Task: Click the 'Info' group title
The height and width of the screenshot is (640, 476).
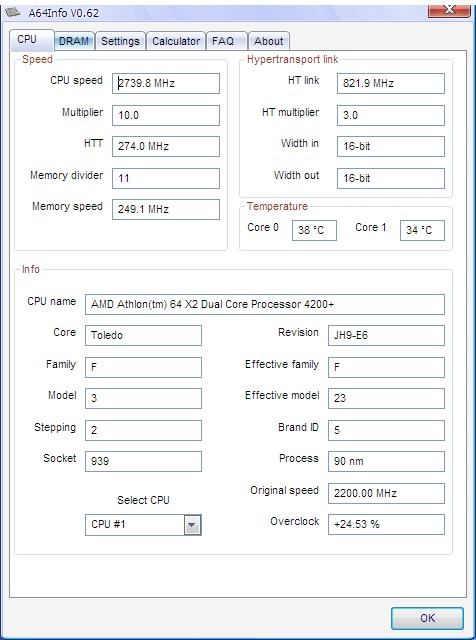Action: [x=31, y=269]
